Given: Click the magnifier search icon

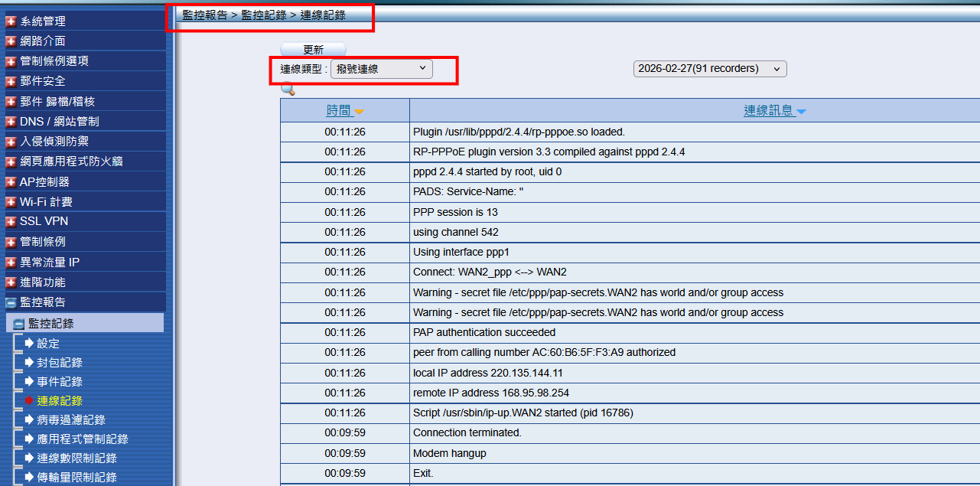Looking at the screenshot, I should coord(288,90).
